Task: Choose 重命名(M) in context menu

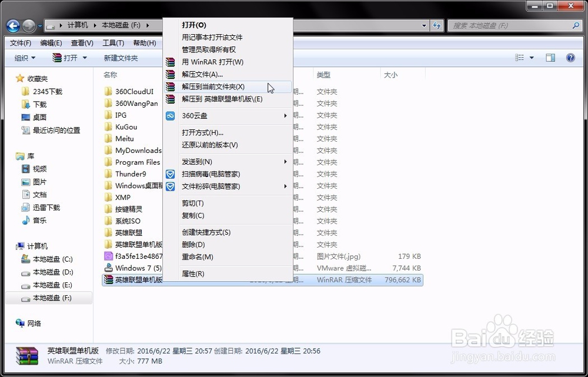Action: click(x=228, y=257)
